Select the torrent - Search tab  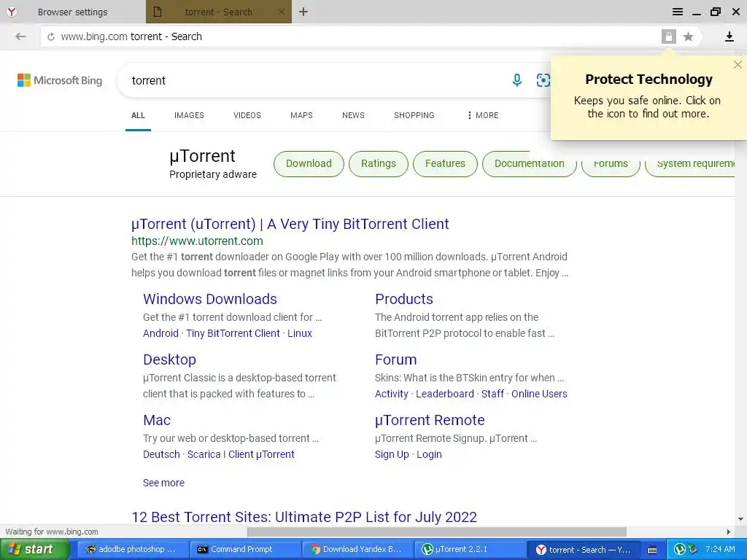218,12
